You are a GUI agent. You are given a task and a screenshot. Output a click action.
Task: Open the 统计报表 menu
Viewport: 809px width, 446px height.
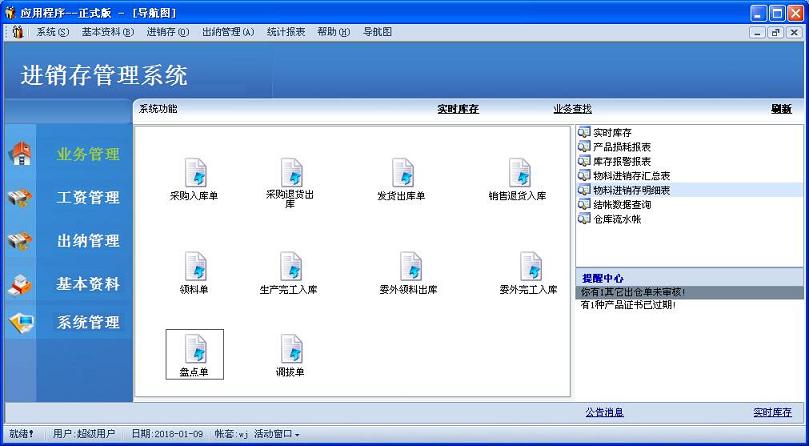pos(286,32)
